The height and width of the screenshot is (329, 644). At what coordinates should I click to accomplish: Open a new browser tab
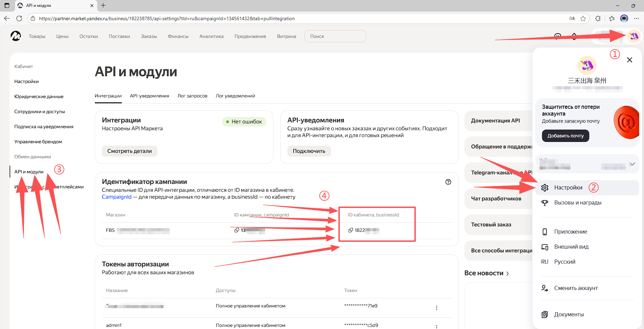103,5
